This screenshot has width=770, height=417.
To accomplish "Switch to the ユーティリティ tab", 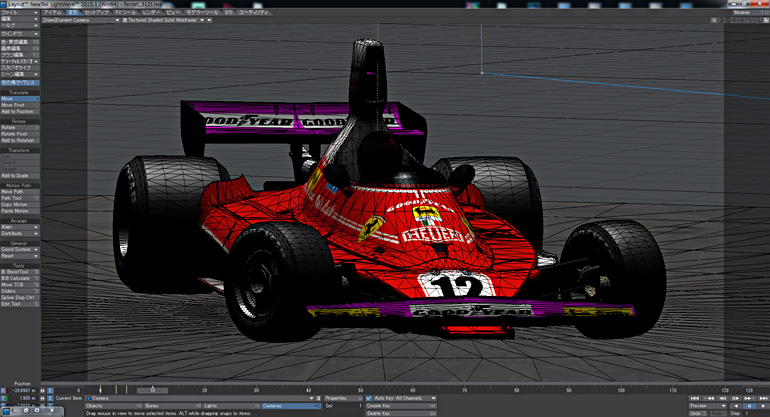I will pos(253,12).
